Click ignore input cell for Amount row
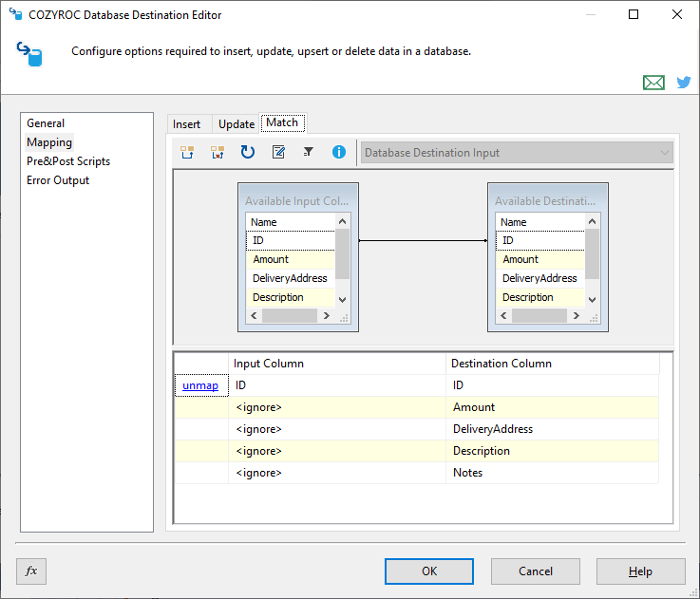Screen dimensions: 700x599 point(337,407)
